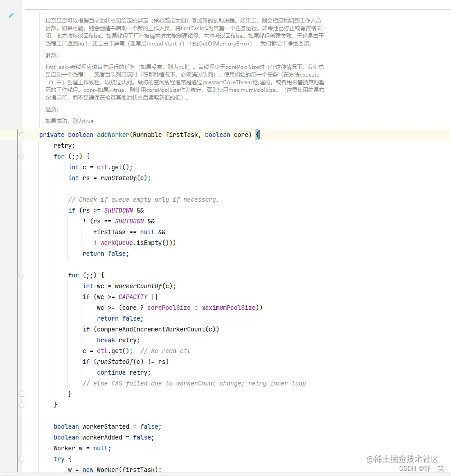Screen dimensions: 451x476
Task: Click the '参数:' heading in documentation
Action: point(52,55)
